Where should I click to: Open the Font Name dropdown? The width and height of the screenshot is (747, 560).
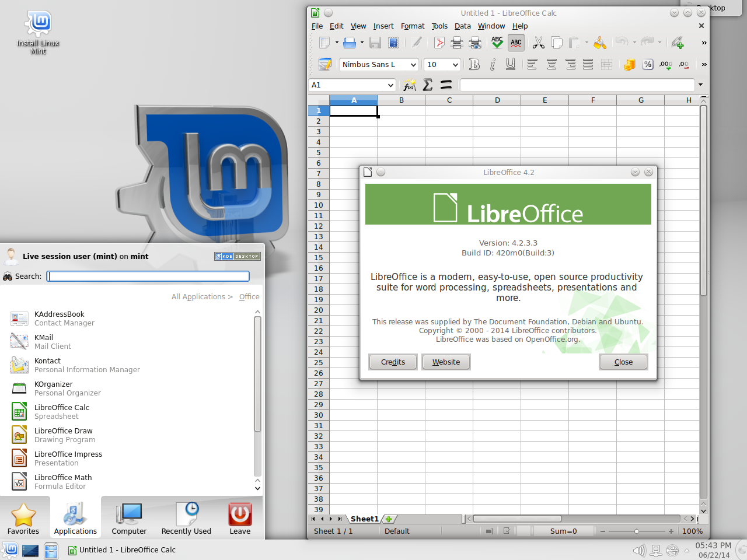pos(413,65)
